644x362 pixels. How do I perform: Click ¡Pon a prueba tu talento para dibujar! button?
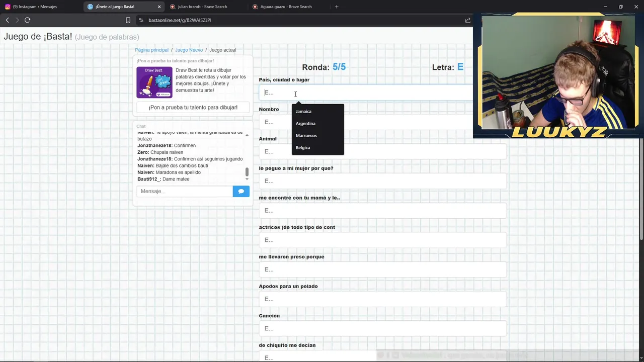[x=193, y=107]
